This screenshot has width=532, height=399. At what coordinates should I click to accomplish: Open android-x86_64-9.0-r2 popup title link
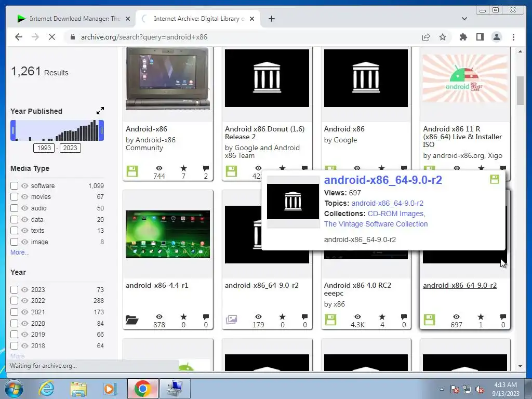click(x=383, y=180)
